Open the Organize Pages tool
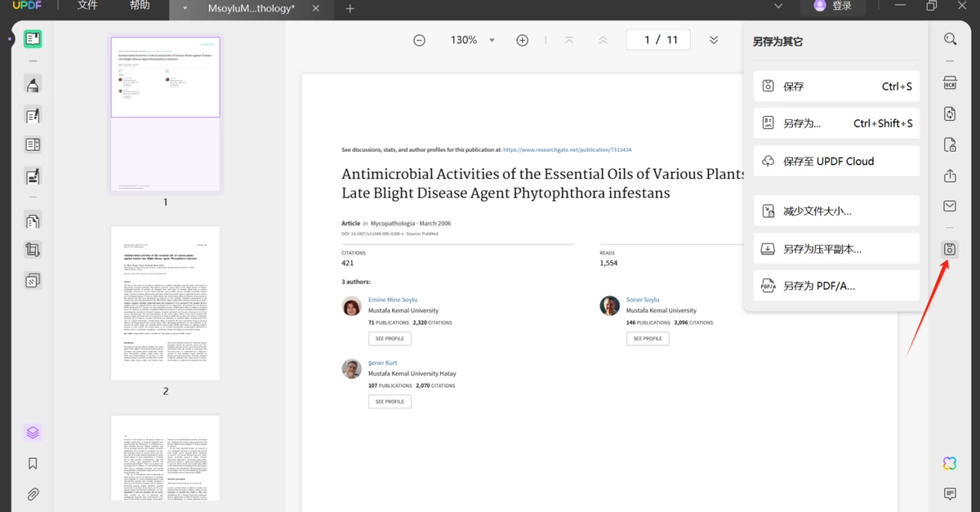 33,220
